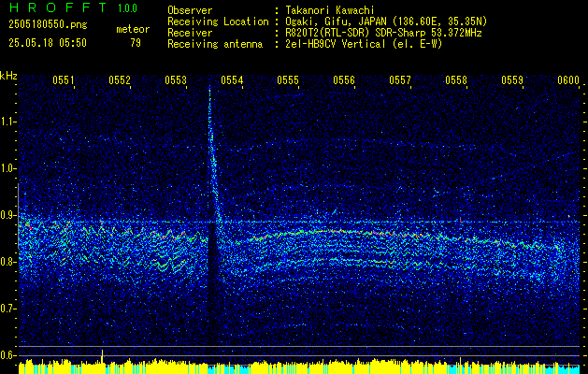Click the 0553 time marker
The image size is (588, 374).
(176, 79)
